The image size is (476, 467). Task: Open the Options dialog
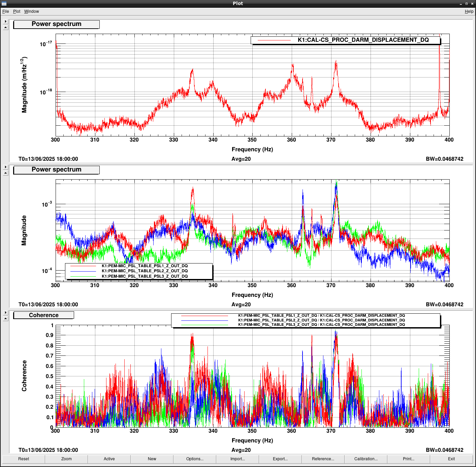click(195, 459)
